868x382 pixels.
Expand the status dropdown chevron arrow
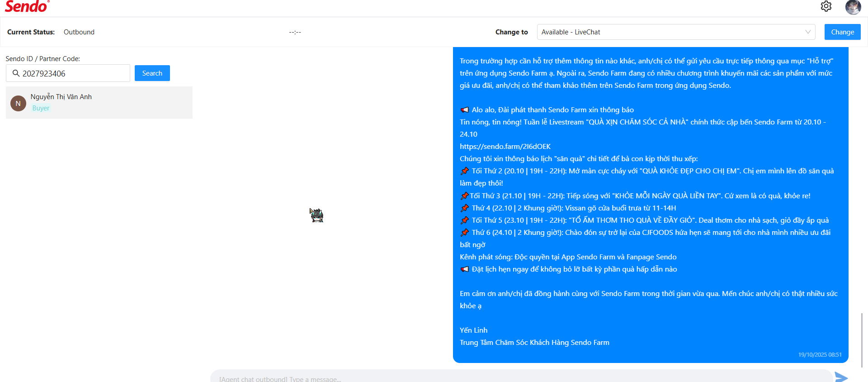pos(808,32)
